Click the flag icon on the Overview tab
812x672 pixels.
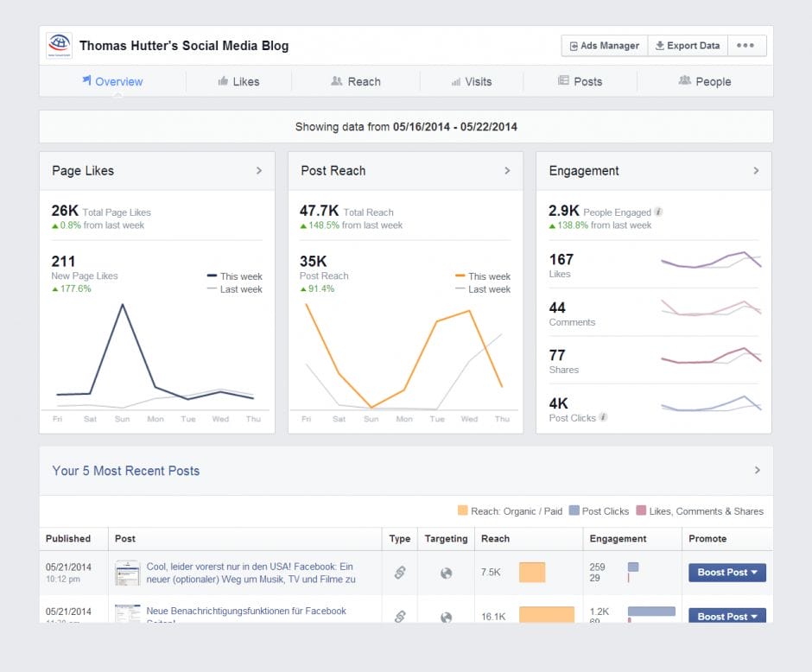coord(86,81)
